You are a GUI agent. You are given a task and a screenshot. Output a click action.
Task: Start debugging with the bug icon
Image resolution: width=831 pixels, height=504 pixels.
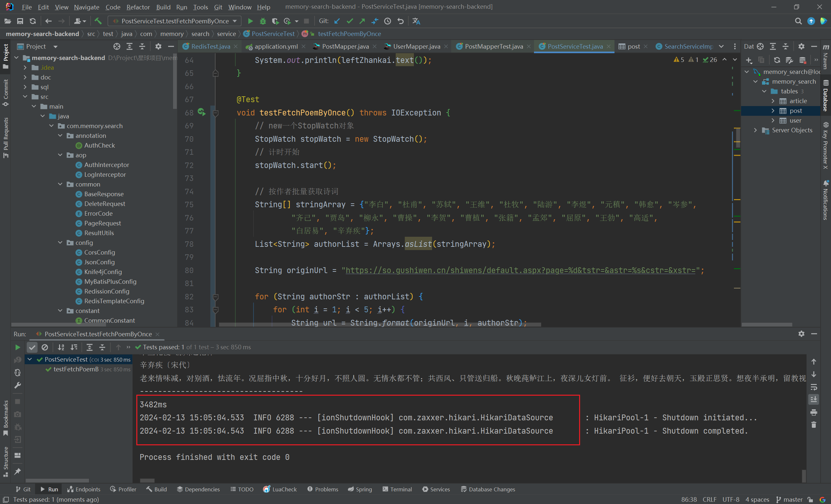[263, 21]
